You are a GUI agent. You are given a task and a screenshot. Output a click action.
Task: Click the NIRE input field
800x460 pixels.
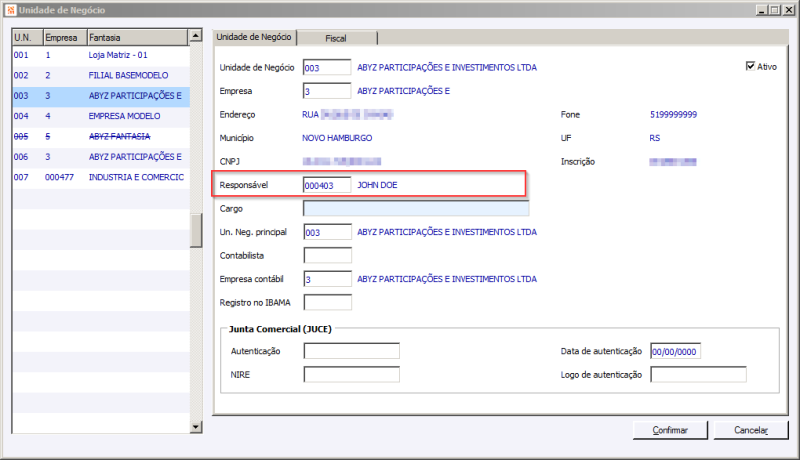pos(352,374)
